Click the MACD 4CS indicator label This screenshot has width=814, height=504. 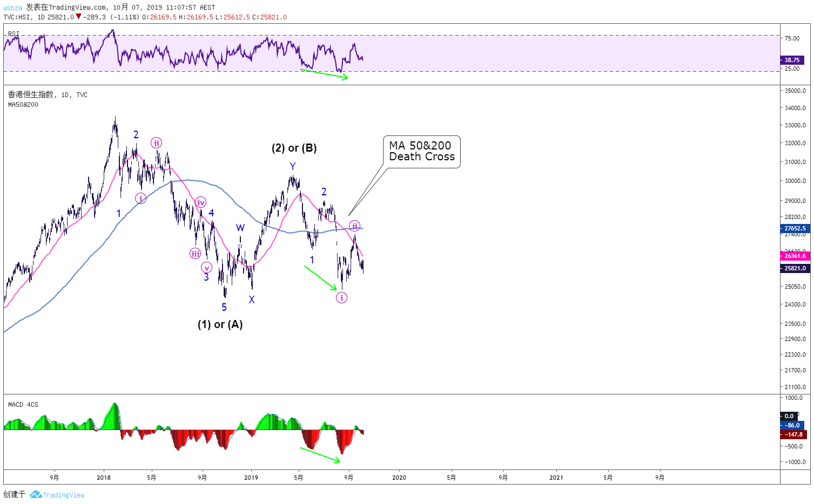click(x=23, y=405)
